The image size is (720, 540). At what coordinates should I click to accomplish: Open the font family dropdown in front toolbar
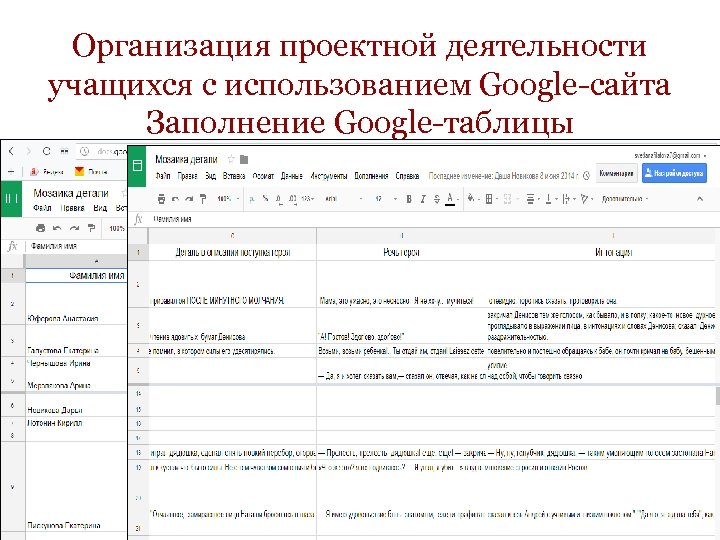coord(344,199)
